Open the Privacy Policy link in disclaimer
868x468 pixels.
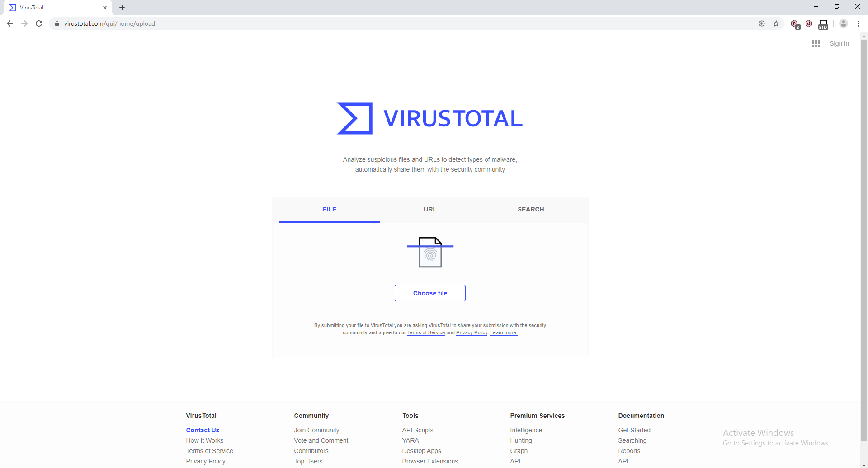click(x=472, y=332)
